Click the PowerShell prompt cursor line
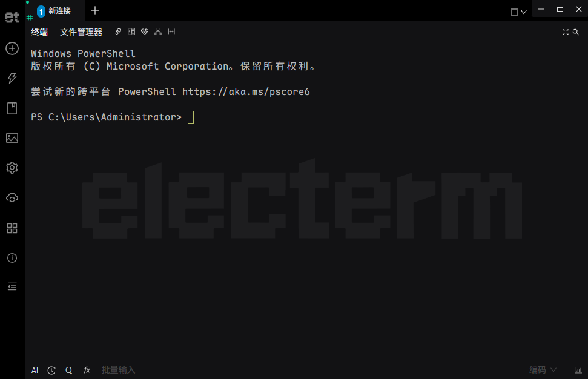This screenshot has width=588, height=379. (x=113, y=117)
